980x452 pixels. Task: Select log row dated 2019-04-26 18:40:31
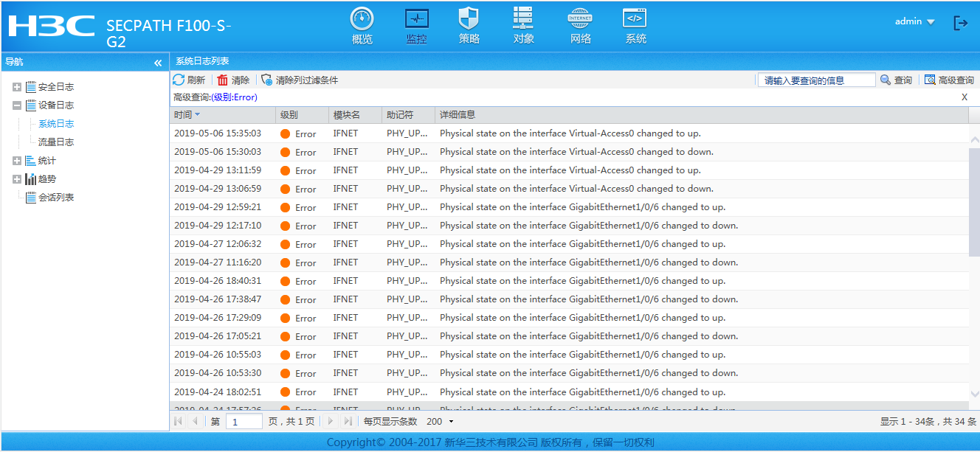click(569, 281)
